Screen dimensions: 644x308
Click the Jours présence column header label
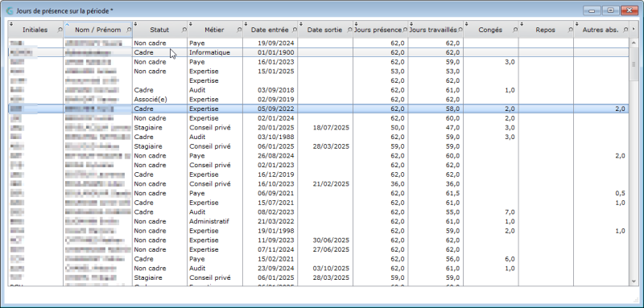tap(378, 30)
